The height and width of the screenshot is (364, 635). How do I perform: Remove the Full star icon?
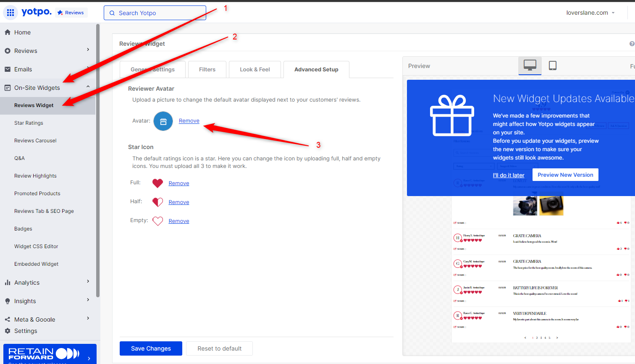[179, 183]
